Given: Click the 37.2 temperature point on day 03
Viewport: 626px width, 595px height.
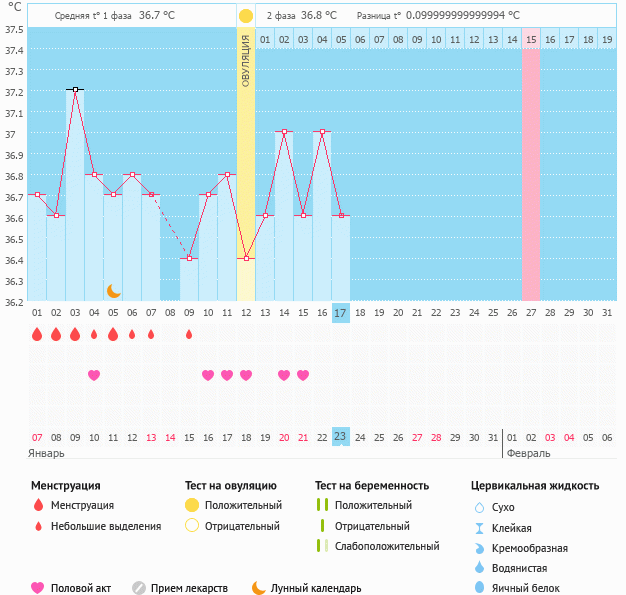Looking at the screenshot, I should [75, 89].
